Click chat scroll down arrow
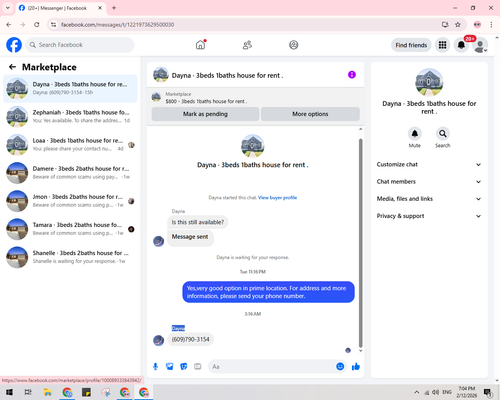The width and height of the screenshot is (500, 400). (x=360, y=351)
